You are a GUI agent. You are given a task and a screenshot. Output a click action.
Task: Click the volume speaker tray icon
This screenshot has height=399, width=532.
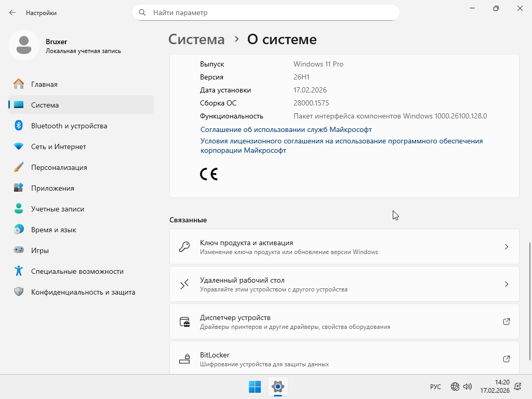[x=467, y=387]
